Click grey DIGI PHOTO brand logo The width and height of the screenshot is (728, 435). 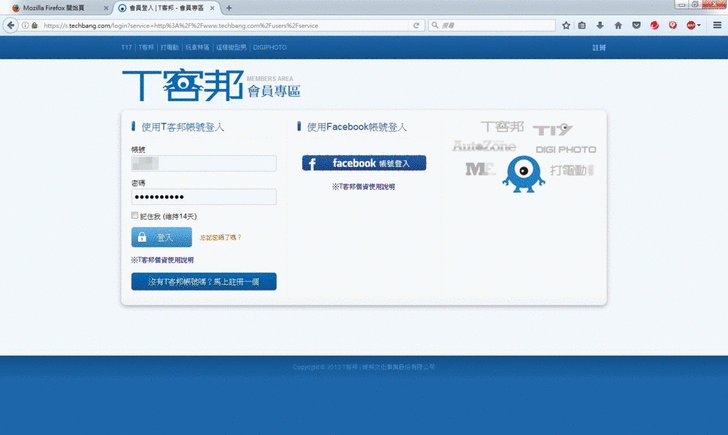[x=566, y=149]
